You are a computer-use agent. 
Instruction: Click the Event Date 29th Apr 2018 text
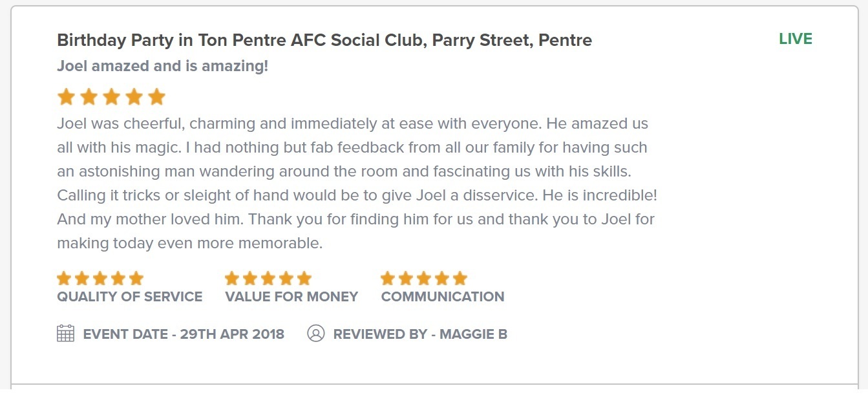tap(184, 334)
